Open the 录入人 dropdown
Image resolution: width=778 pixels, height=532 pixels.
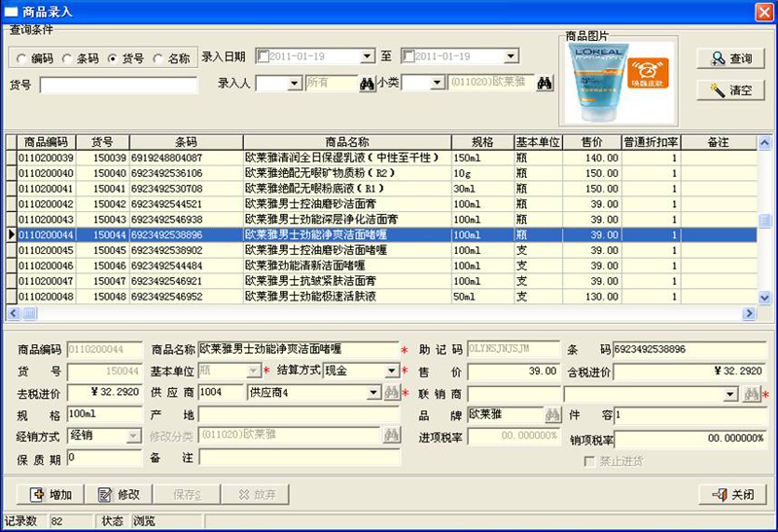pyautogui.click(x=295, y=83)
